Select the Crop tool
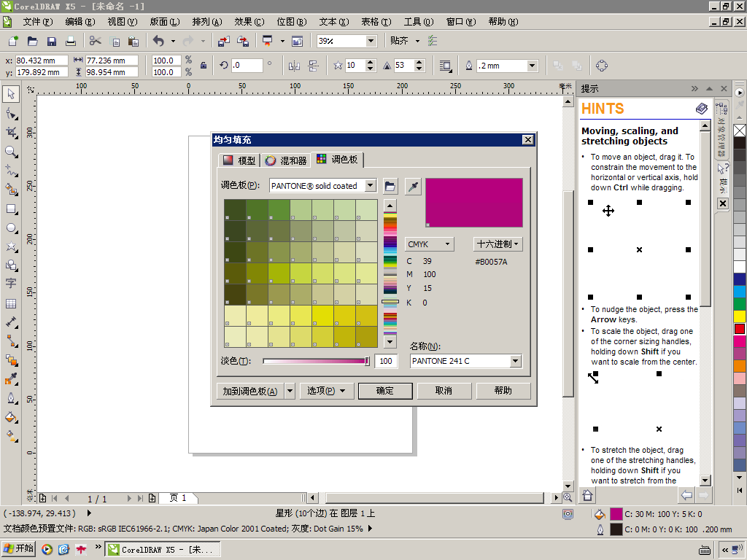 11,133
